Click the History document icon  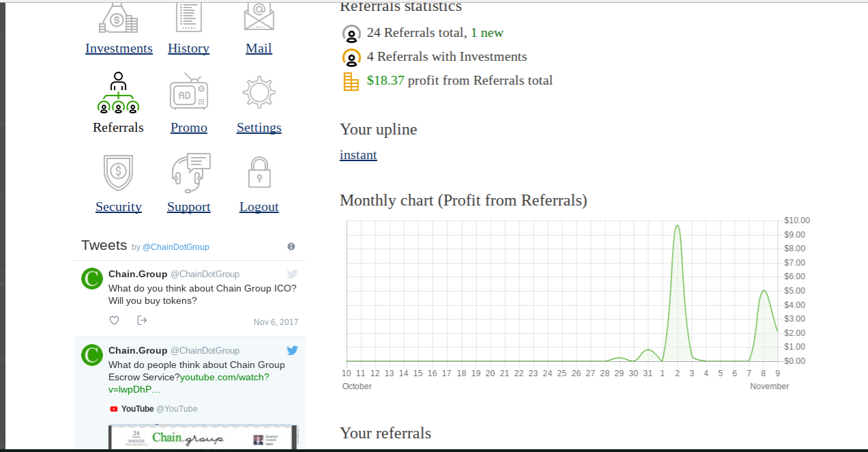188,16
